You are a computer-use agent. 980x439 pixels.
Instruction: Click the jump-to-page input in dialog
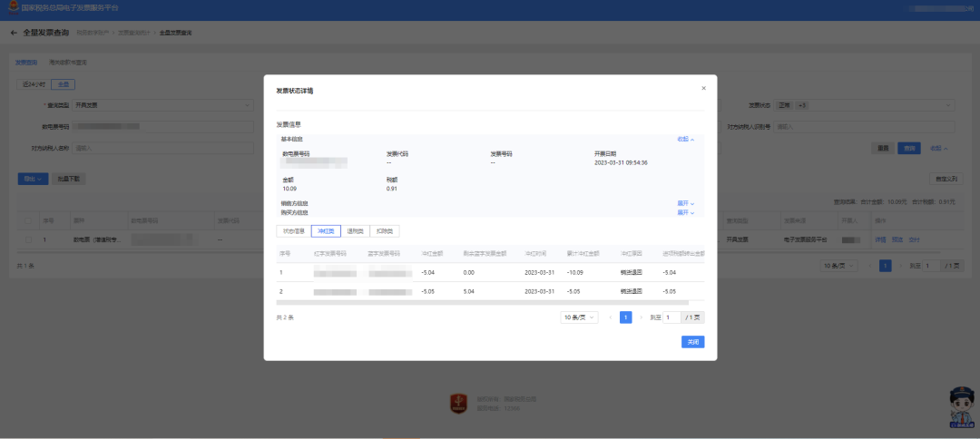click(671, 317)
